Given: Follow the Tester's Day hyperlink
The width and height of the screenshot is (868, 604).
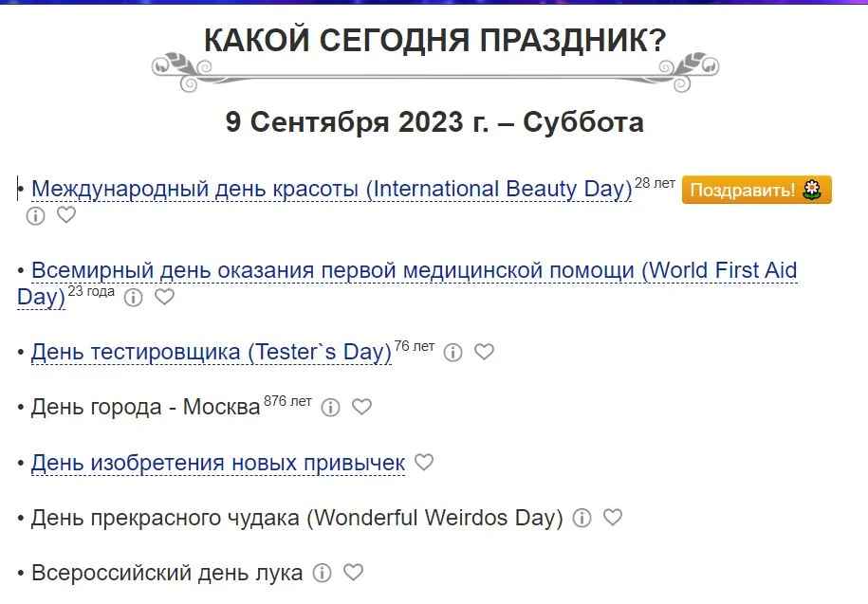Looking at the screenshot, I should pos(210,351).
